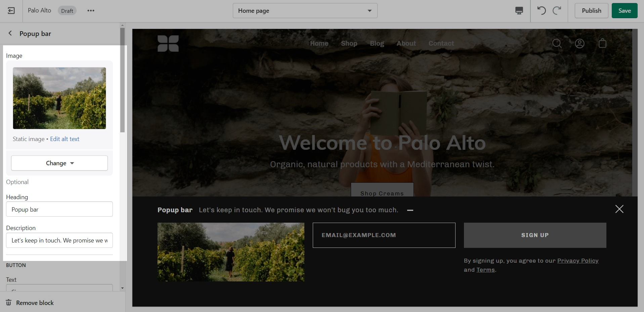This screenshot has width=644, height=312.
Task: Click the Edit alt text link
Action: [65, 139]
